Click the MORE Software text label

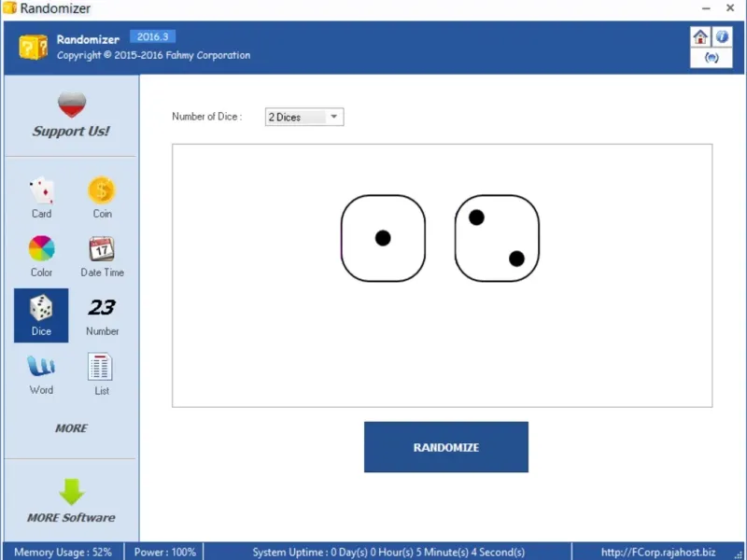pos(71,518)
